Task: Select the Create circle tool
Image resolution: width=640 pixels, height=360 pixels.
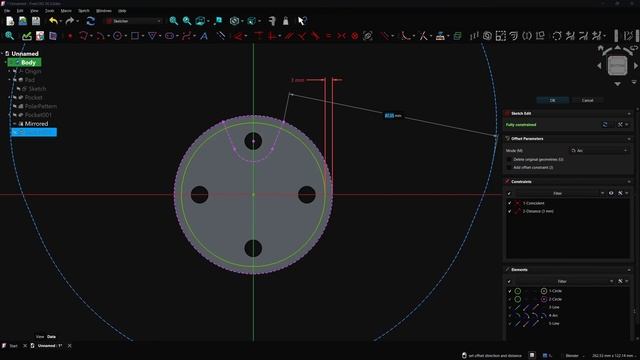Action: pos(118,36)
